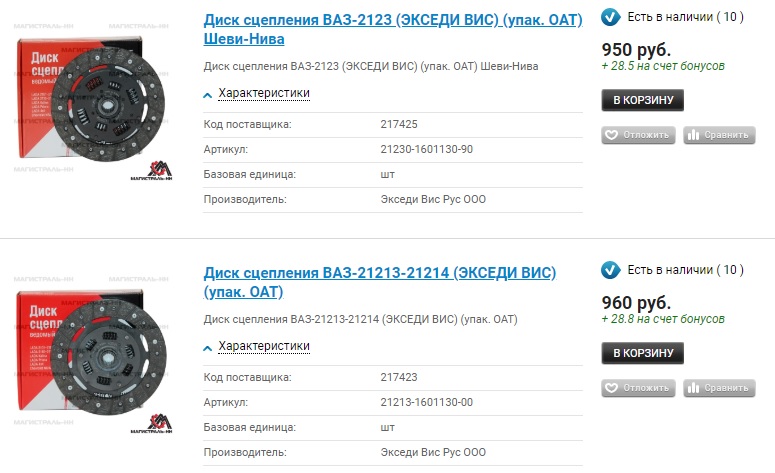Click the in-stock checkmark icon for the 960 руб. item

pyautogui.click(x=611, y=270)
